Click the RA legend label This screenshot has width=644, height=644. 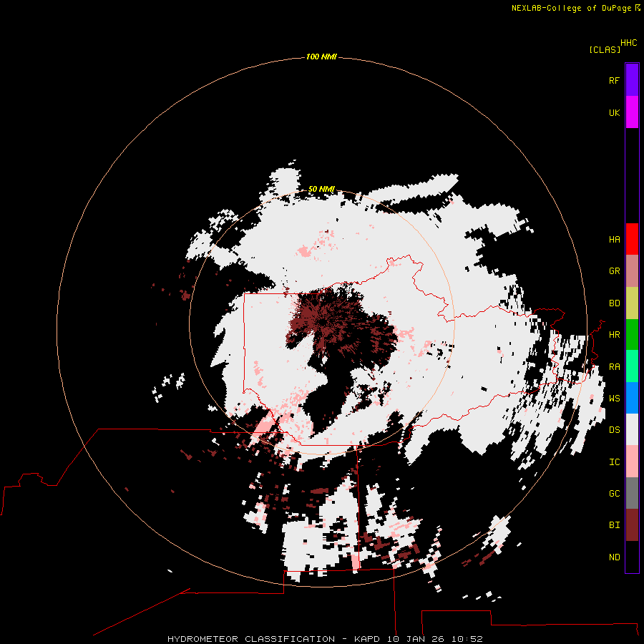(614, 367)
